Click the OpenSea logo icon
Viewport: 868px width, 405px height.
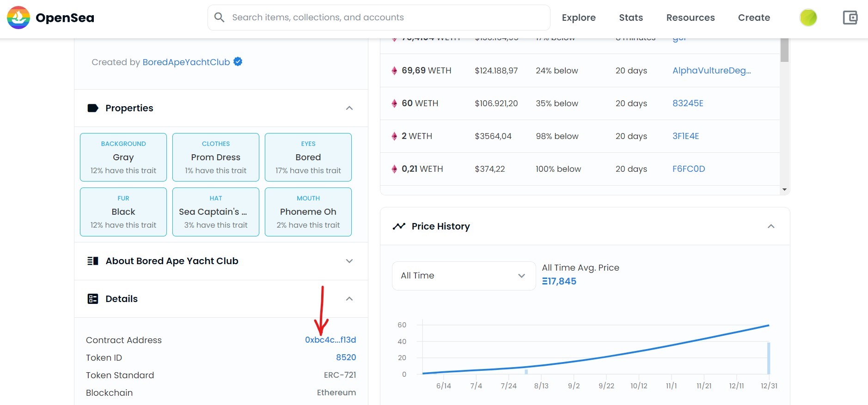(18, 18)
